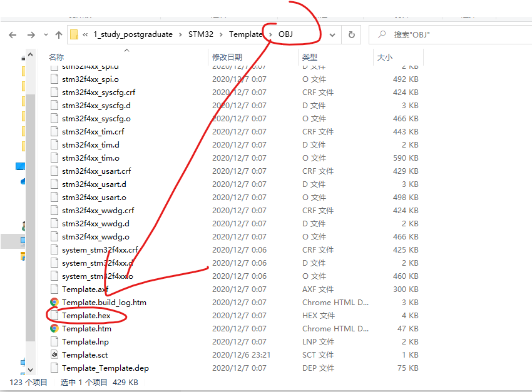This screenshot has height=392, width=532.
Task: Select Template.build_log.htm file name
Action: 104,302
